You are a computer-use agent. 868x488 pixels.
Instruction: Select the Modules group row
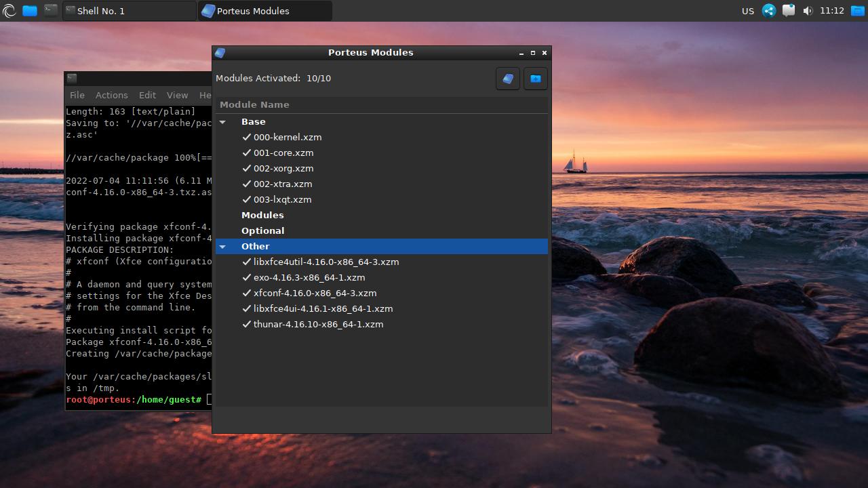coord(382,215)
